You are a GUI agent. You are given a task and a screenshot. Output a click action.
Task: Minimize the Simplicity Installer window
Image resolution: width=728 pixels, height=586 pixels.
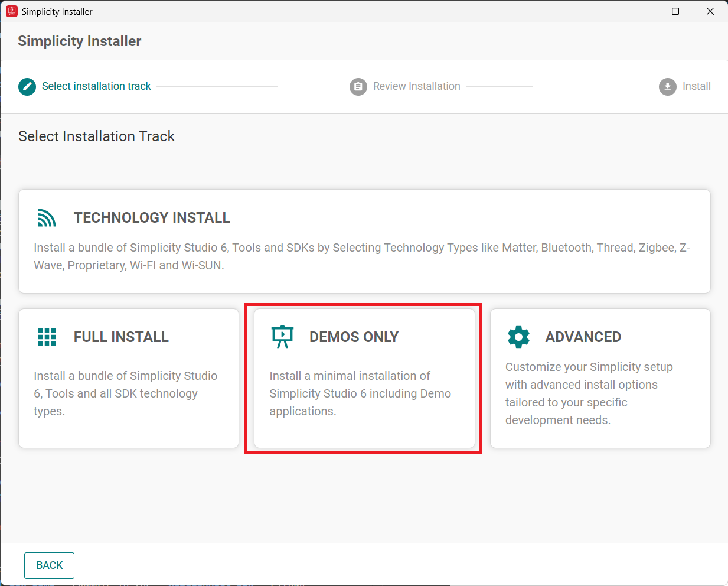[x=641, y=11]
